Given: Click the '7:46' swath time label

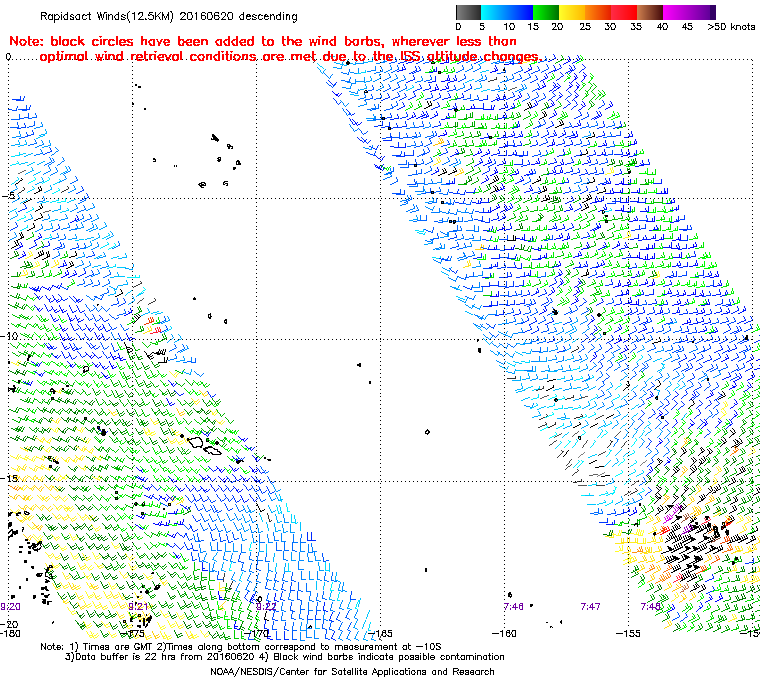Looking at the screenshot, I should click(513, 606).
